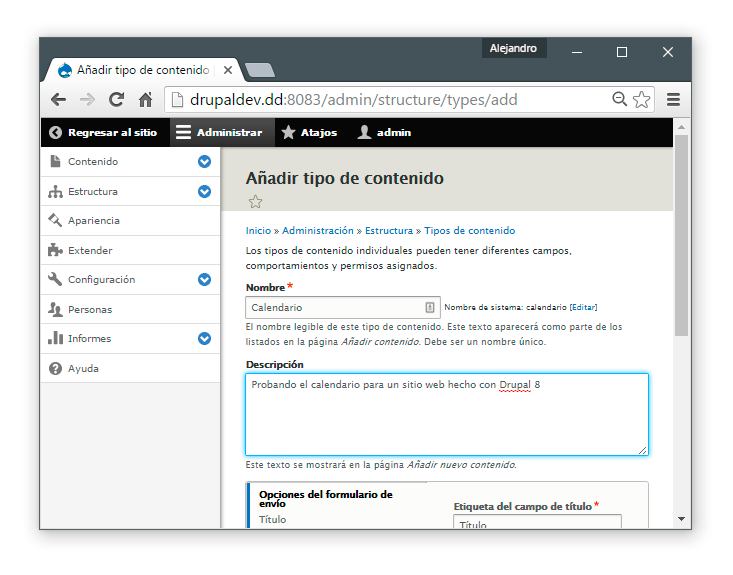Select the Opciones del formulario de envío tab
Viewport: 733px width, 575px height.
click(x=337, y=506)
